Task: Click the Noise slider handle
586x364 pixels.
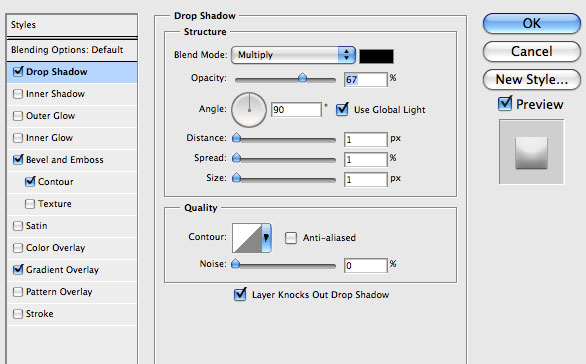Action: [x=235, y=264]
